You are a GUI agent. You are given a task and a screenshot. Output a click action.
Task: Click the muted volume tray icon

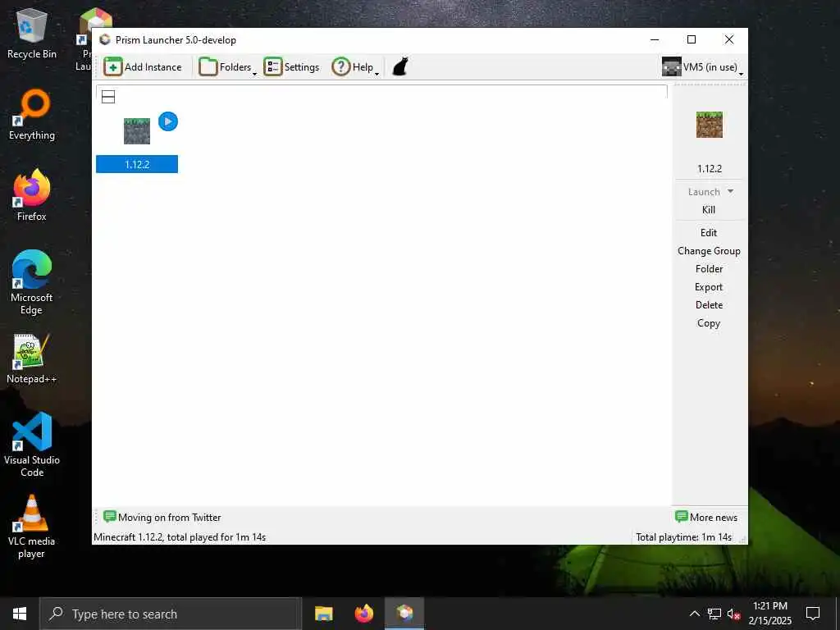733,614
